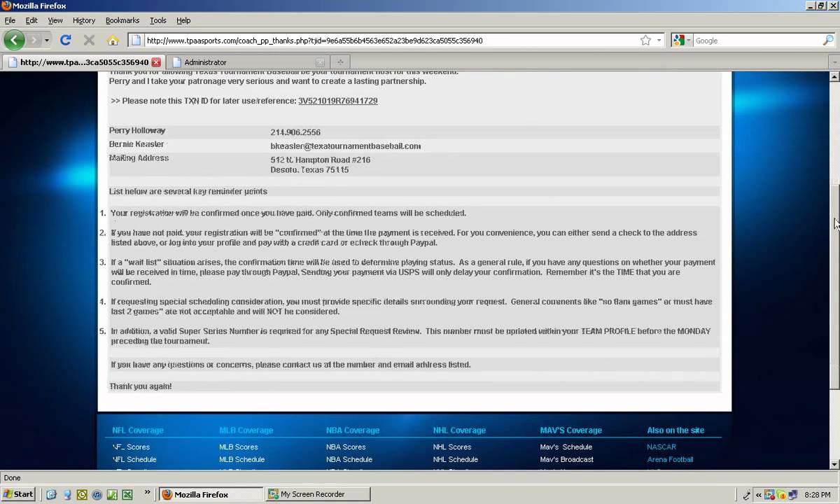Expand hidden system tray icons

758,495
